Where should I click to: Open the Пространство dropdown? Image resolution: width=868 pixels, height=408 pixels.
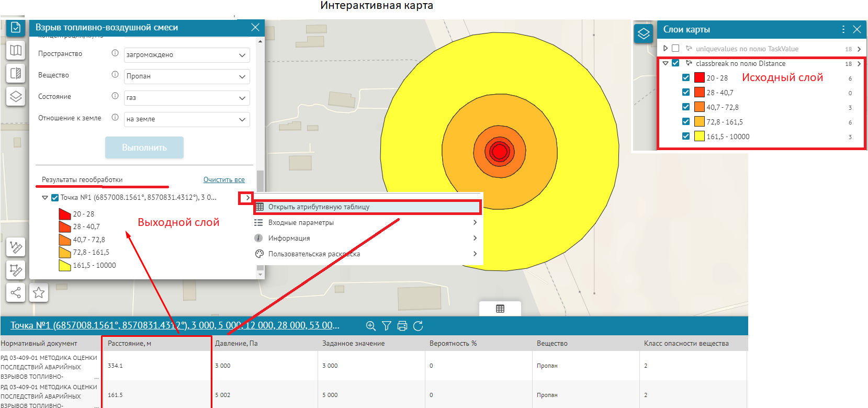(x=187, y=55)
